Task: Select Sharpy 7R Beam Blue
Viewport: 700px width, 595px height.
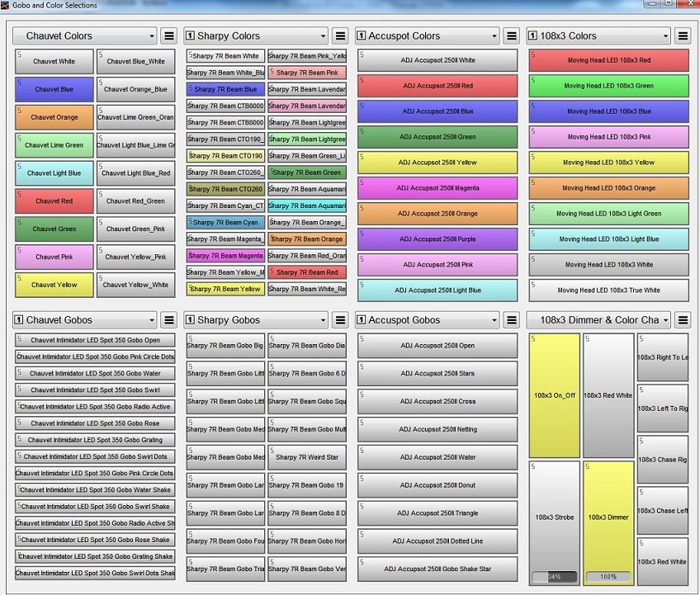Action: 225,89
